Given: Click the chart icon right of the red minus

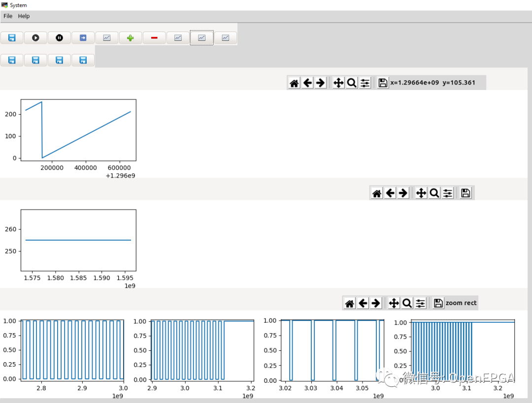Looking at the screenshot, I should coord(178,37).
